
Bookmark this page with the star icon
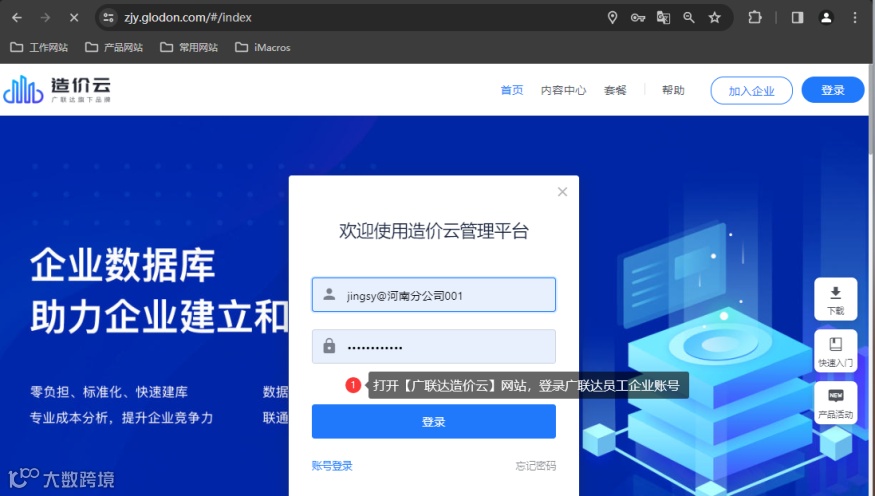[714, 18]
